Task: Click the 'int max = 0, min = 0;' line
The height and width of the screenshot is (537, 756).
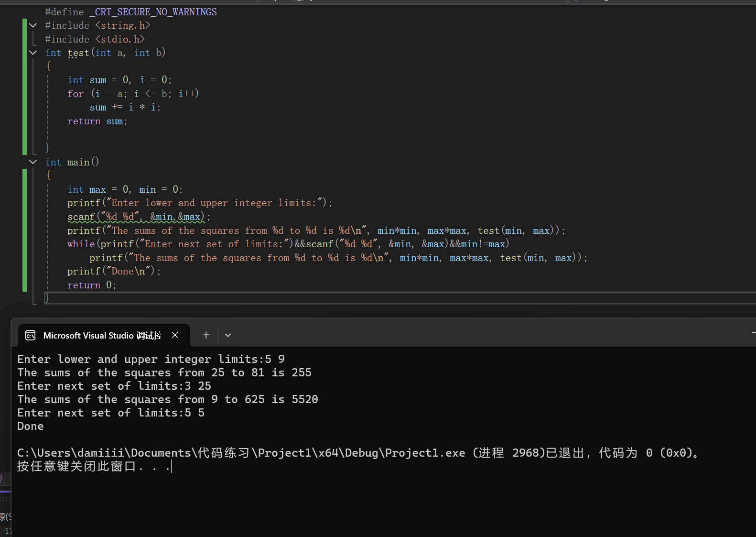Action: [125, 189]
